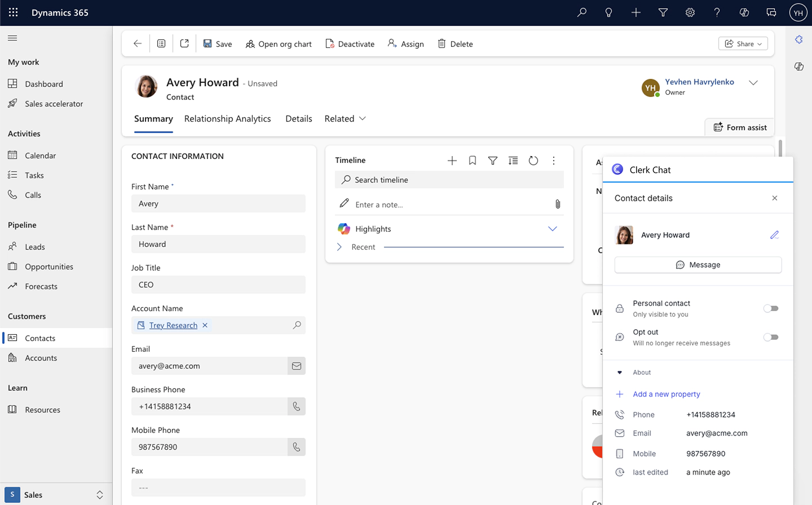
Task: Refresh the timeline
Action: click(533, 160)
